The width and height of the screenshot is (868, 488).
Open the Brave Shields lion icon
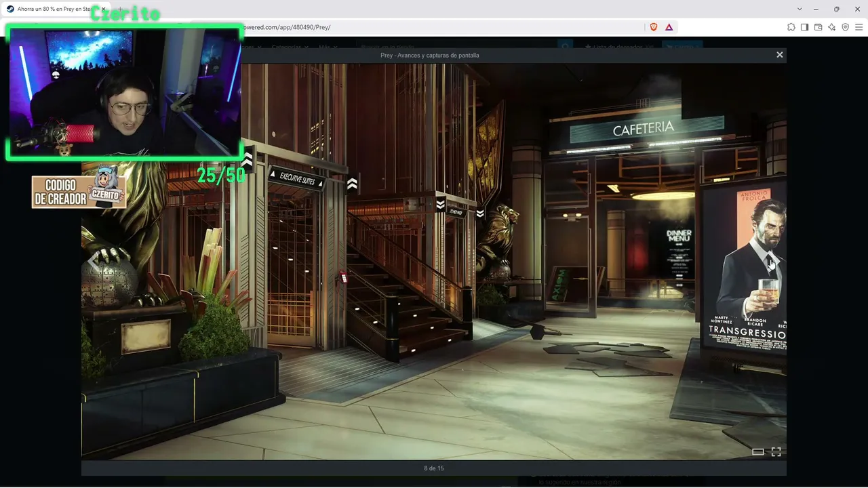(x=654, y=27)
